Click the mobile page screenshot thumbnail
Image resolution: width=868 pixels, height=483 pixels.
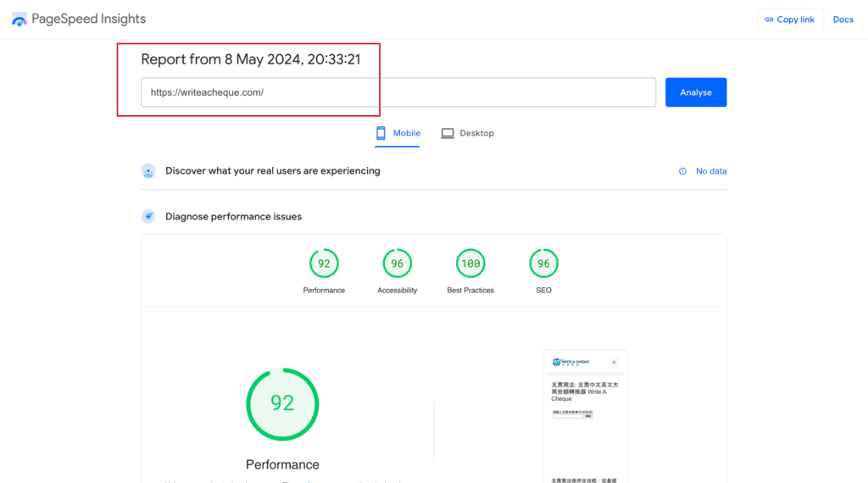coord(585,416)
